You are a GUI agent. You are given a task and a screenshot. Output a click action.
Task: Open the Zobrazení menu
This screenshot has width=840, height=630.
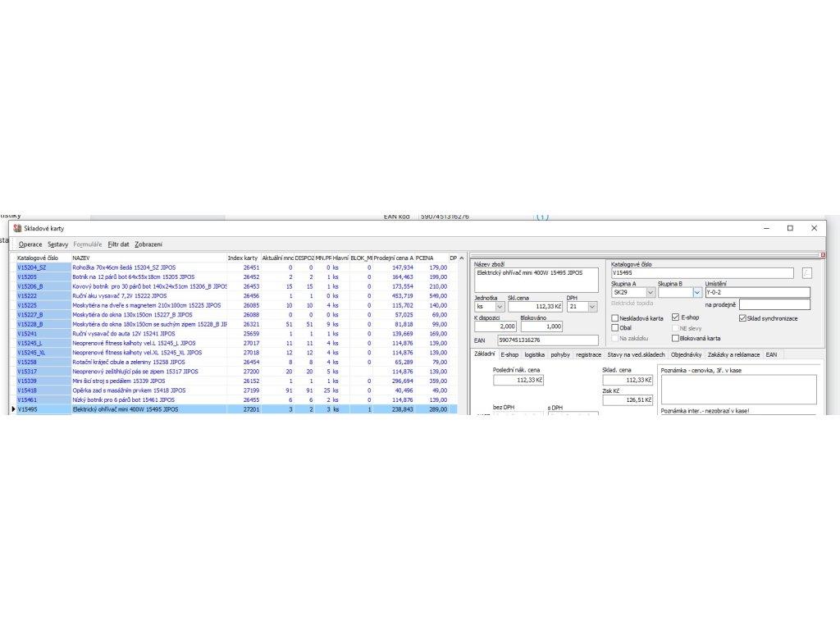(x=148, y=244)
